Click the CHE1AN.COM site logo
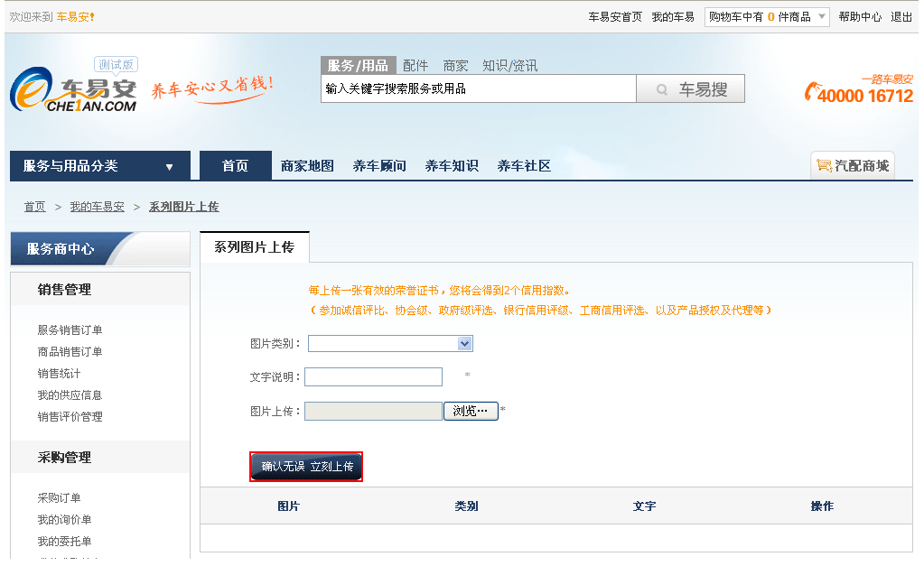 [74, 89]
